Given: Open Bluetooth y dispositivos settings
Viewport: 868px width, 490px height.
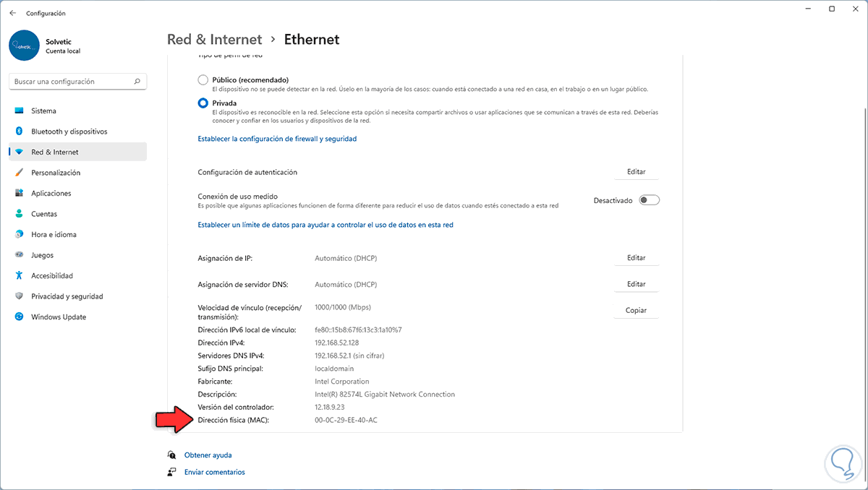Looking at the screenshot, I should [69, 132].
